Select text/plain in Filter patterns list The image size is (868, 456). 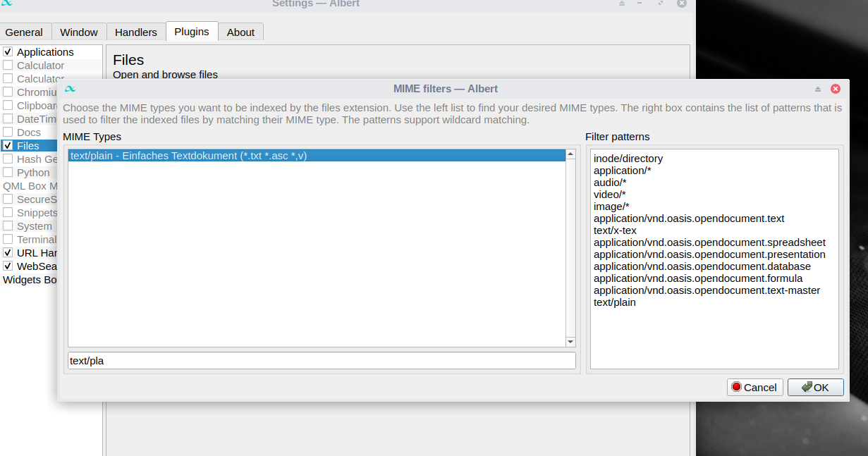[615, 302]
